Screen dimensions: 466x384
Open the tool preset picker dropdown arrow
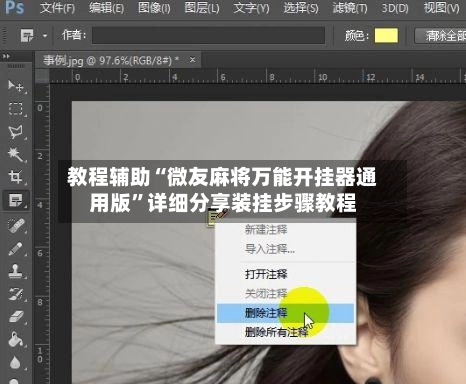(x=45, y=36)
